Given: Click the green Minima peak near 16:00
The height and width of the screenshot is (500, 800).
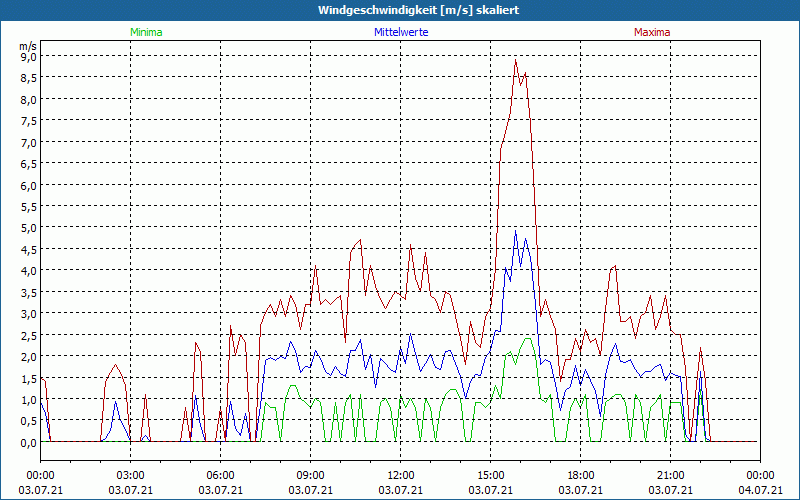Looking at the screenshot, I should tap(528, 338).
